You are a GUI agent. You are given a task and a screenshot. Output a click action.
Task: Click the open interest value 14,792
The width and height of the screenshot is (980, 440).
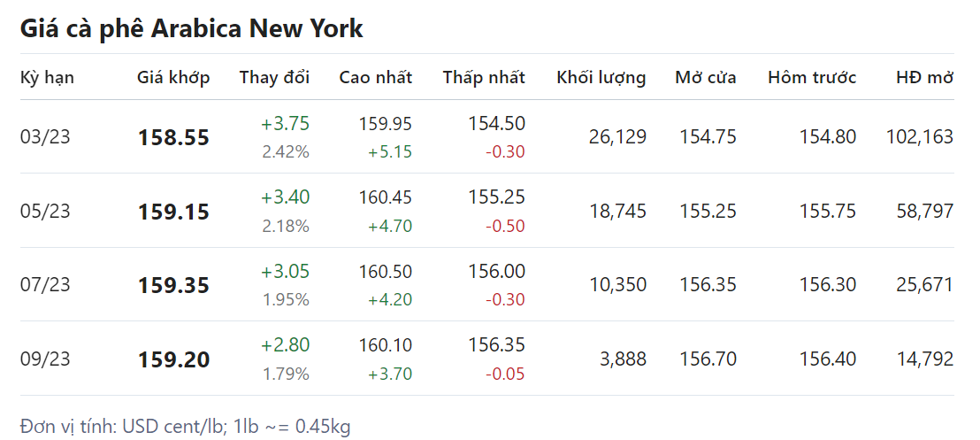(924, 359)
